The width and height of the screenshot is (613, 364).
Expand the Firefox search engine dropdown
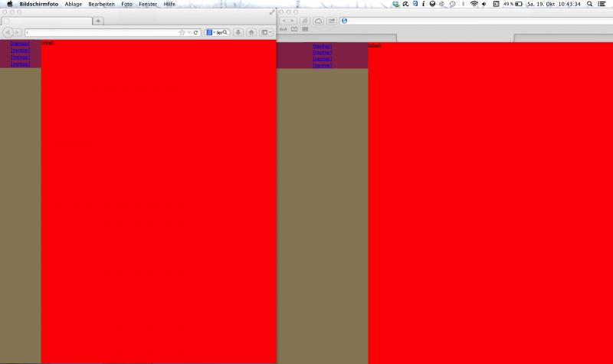[211, 33]
